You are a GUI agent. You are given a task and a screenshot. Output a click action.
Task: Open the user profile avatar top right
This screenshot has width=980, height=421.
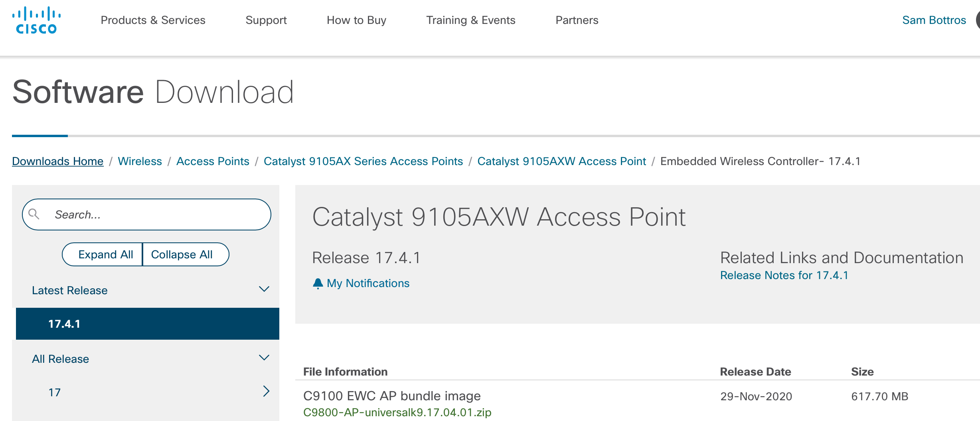[x=977, y=20]
